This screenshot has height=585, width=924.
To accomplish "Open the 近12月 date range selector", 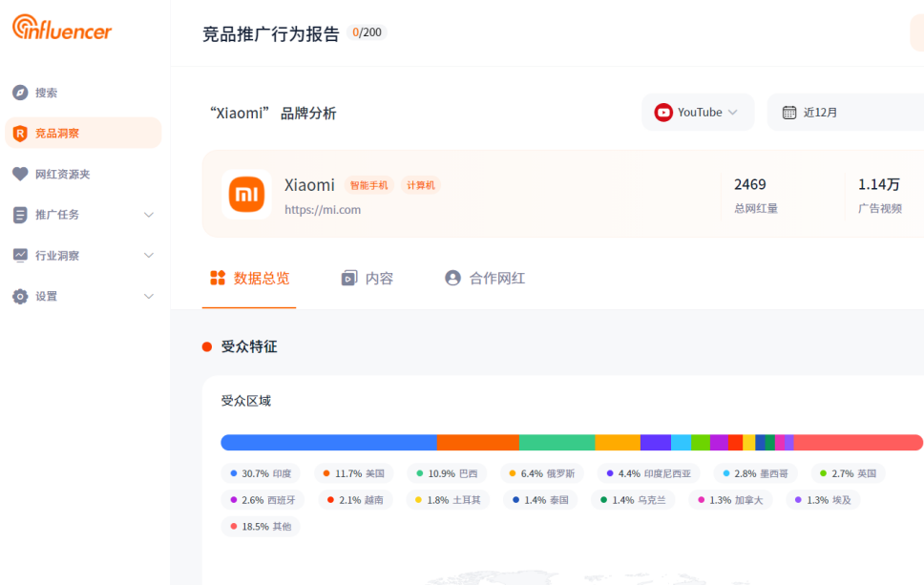I will 846,112.
